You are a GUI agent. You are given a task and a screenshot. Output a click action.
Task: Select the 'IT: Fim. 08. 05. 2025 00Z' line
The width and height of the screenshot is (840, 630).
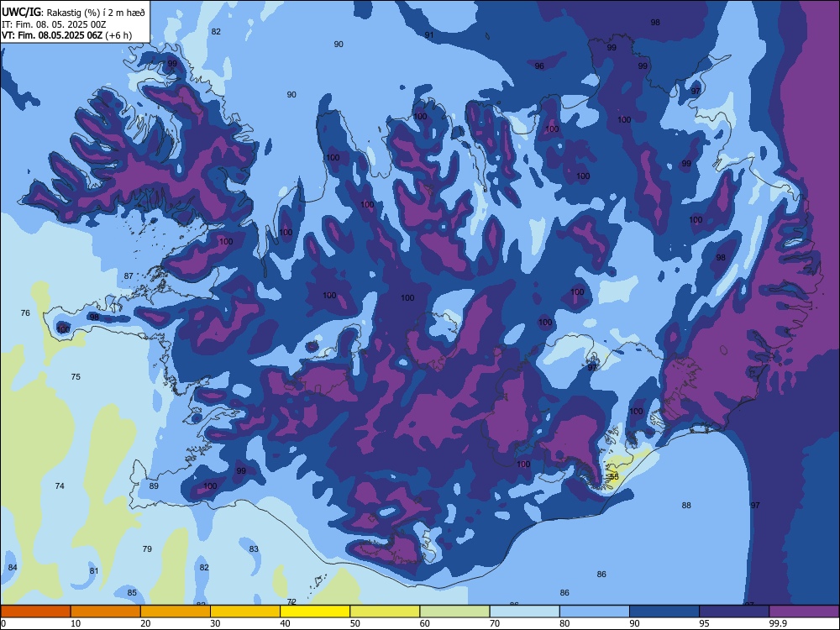(54, 24)
